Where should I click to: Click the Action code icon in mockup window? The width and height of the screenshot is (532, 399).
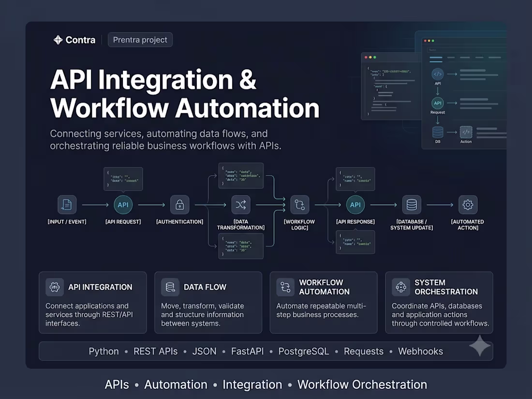(466, 132)
